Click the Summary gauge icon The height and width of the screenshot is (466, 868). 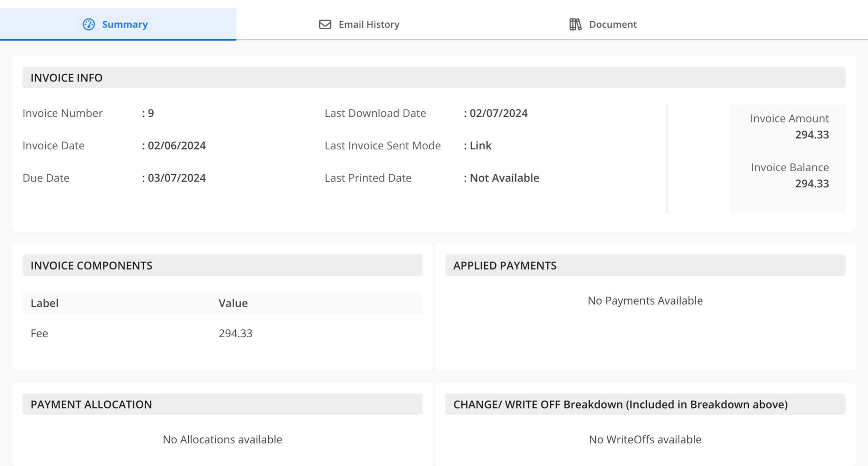click(x=88, y=24)
